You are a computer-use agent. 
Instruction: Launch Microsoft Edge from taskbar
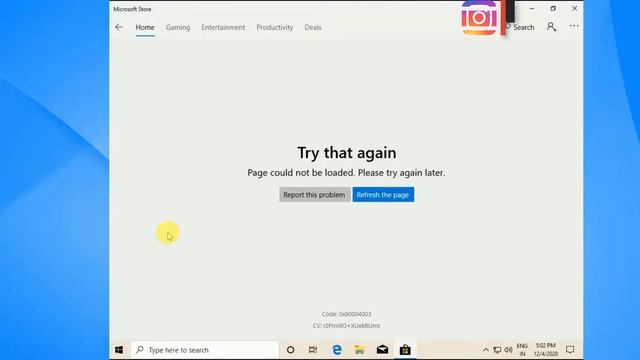click(x=337, y=350)
